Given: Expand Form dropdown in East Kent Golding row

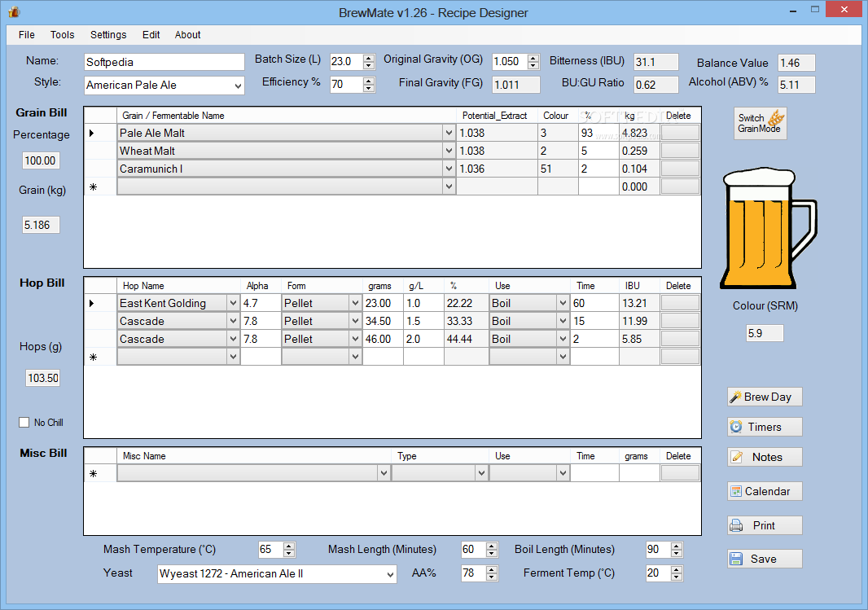Looking at the screenshot, I should pos(355,303).
